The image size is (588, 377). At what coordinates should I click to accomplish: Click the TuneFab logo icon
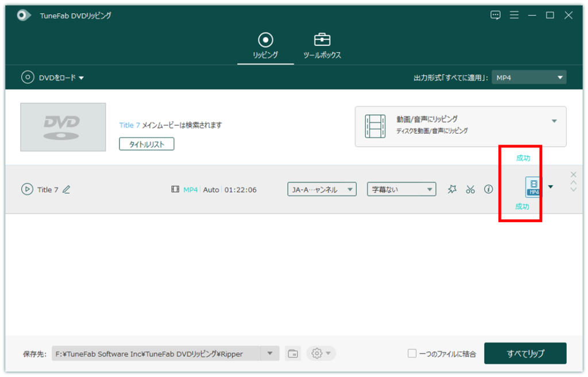click(24, 15)
